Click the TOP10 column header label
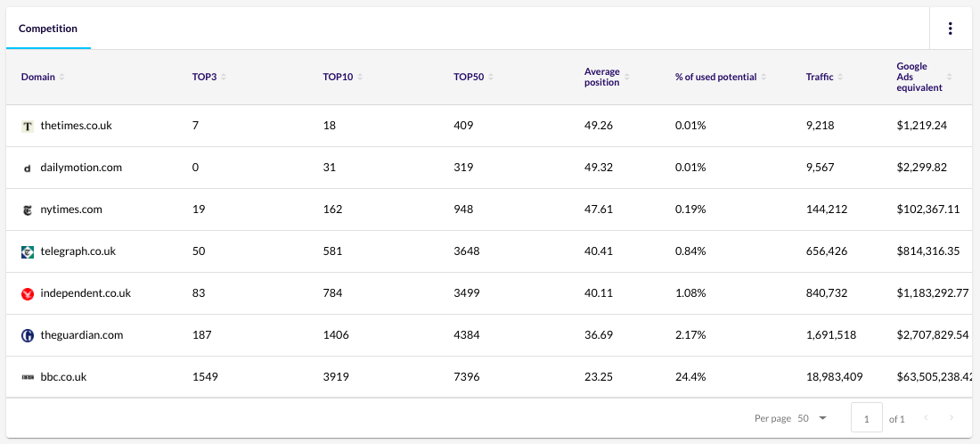The image size is (980, 444). click(x=339, y=78)
